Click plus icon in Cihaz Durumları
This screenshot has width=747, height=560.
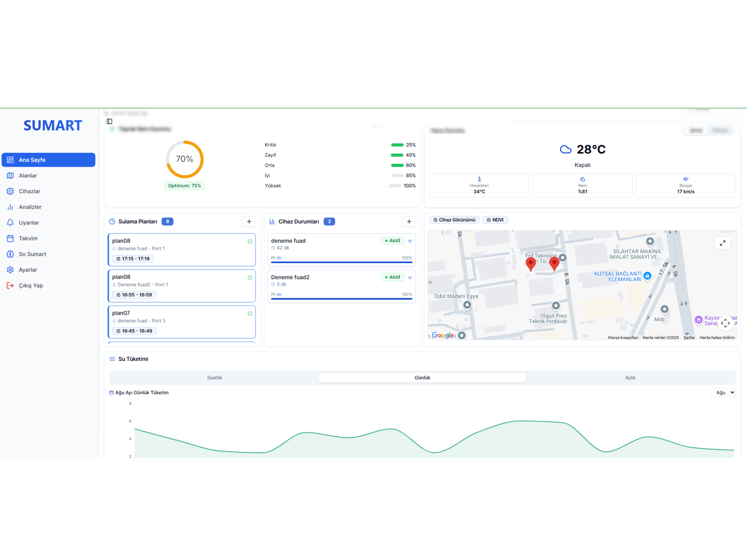tap(409, 221)
